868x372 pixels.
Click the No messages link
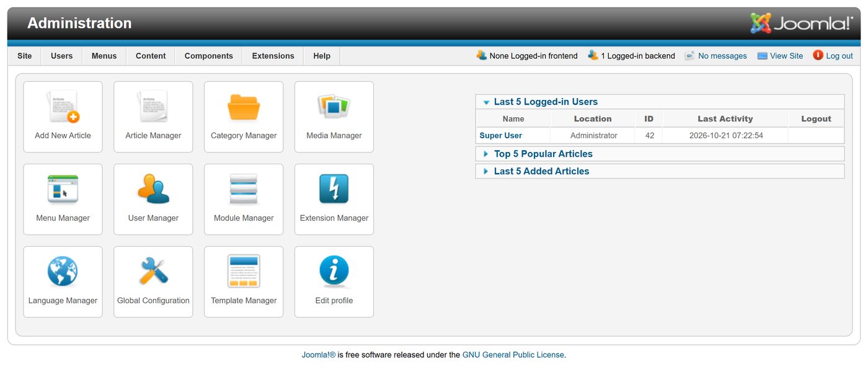click(722, 56)
